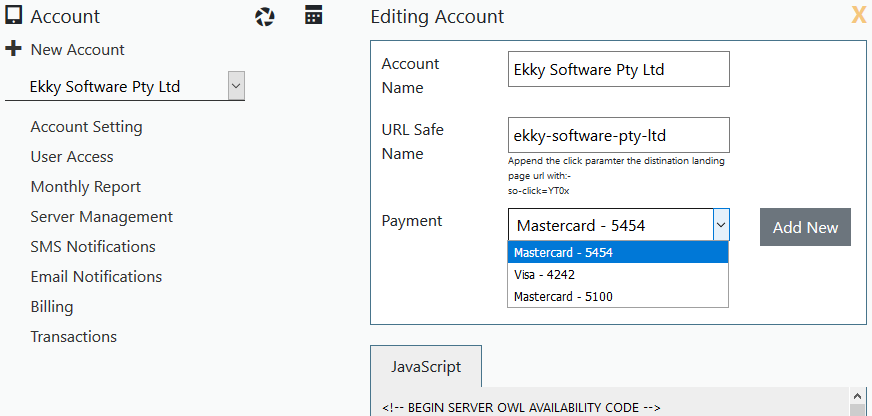The width and height of the screenshot is (872, 416).
Task: Click scrollbar up arrow of code box
Action: [858, 395]
